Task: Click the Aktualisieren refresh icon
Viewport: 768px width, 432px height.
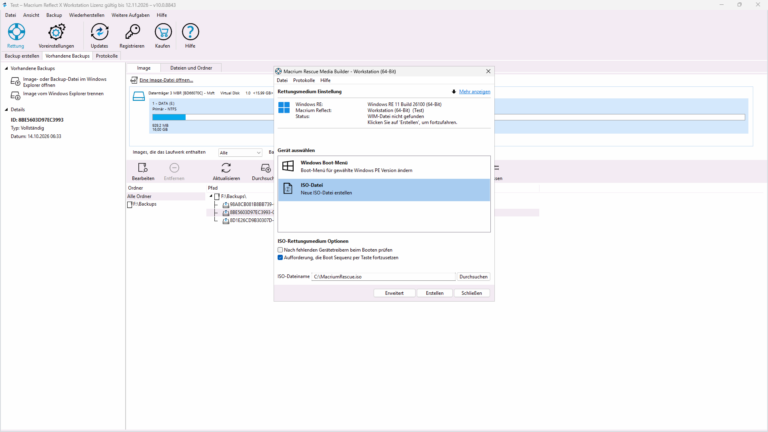Action: [226, 168]
